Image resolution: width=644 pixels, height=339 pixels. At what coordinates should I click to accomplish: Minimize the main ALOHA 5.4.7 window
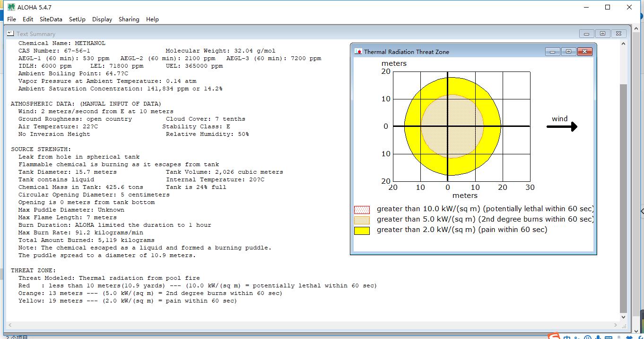[x=586, y=7]
